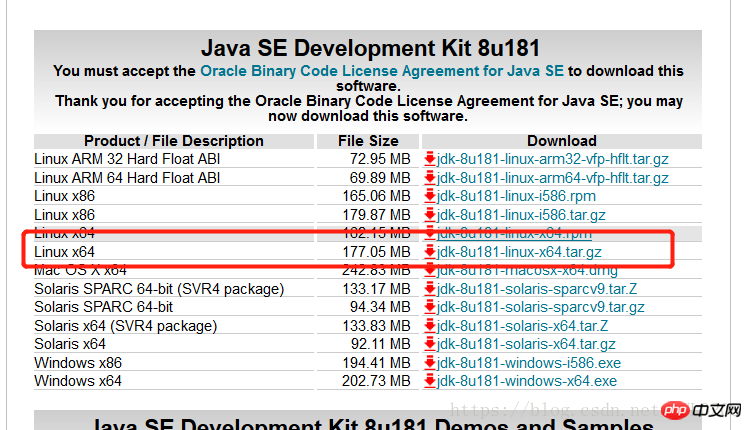Download jdk-8u181-windows-x64.exe
The width and height of the screenshot is (752, 430).
pyautogui.click(x=527, y=381)
